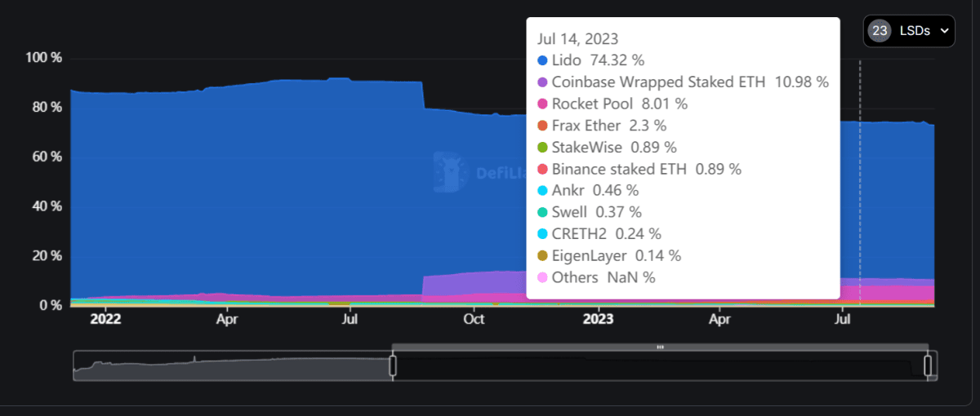Click the dashed vertical cursor line
Viewport: 980px width, 416px height.
(860, 182)
